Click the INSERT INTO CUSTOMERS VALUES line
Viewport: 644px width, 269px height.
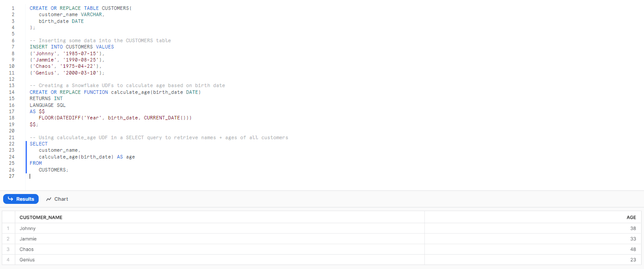[x=72, y=47]
